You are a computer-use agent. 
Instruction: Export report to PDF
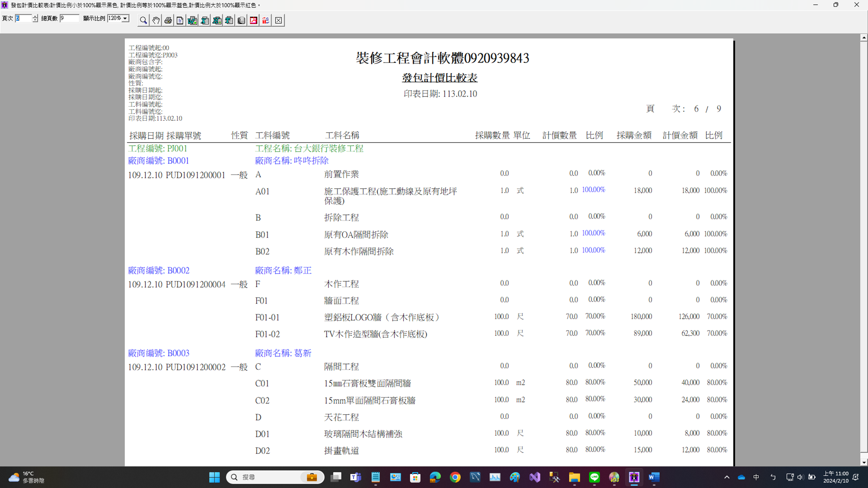pyautogui.click(x=254, y=21)
